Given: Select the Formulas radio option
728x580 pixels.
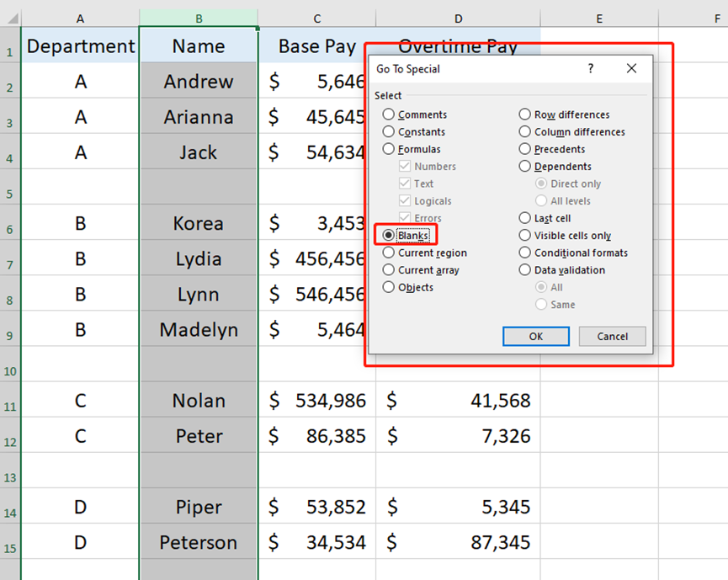Looking at the screenshot, I should click(x=389, y=149).
